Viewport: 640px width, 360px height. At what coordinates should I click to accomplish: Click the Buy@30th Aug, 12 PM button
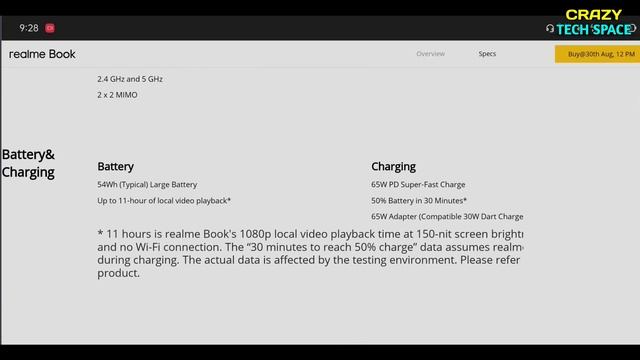(x=598, y=54)
